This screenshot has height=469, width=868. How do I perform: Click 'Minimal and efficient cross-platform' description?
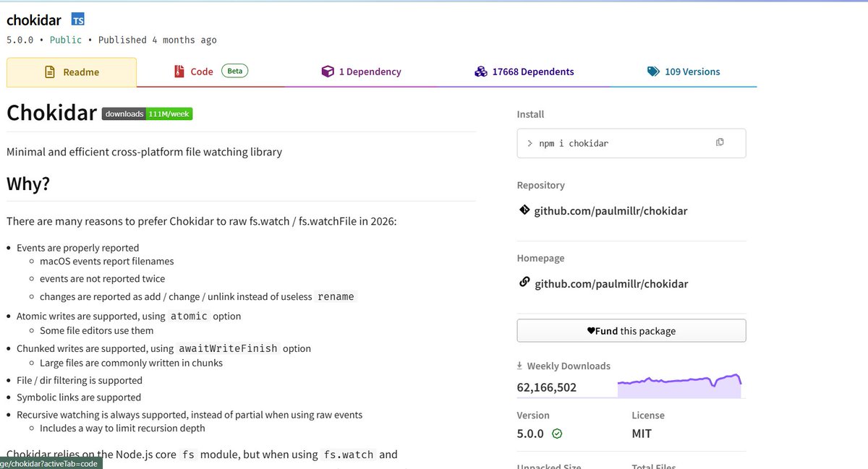[144, 152]
